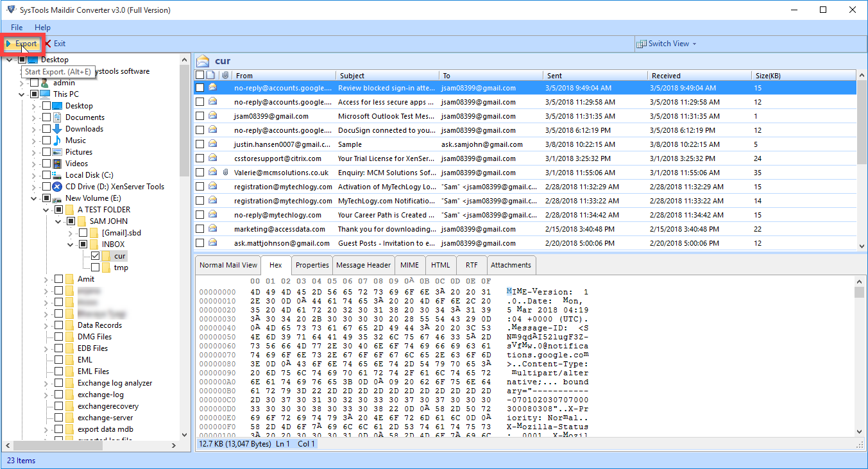Click the New Volume (E:) drive icon
Image resolution: width=868 pixels, height=469 pixels.
tap(57, 198)
